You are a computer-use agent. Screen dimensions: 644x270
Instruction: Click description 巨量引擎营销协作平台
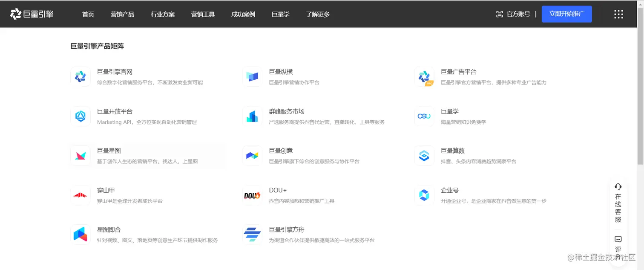294,82
